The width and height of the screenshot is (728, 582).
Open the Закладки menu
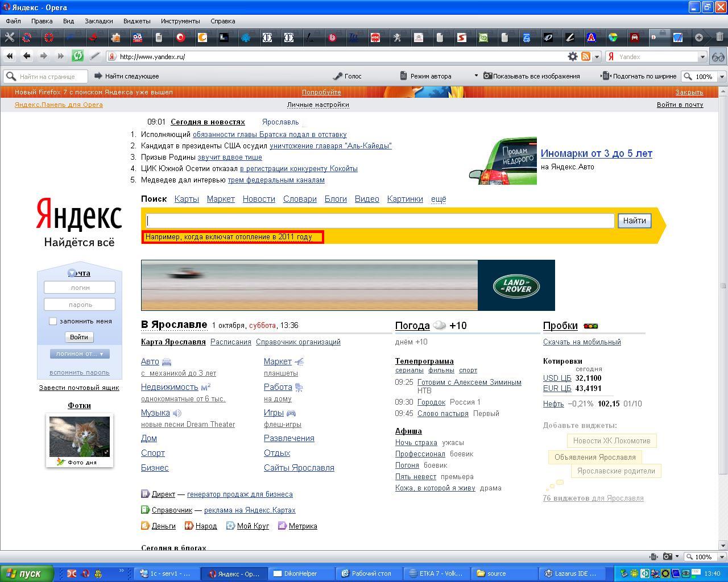(x=99, y=21)
